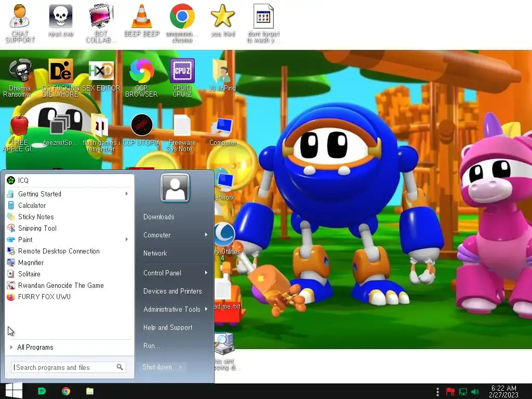Open the flash games i remember folder

(101, 132)
